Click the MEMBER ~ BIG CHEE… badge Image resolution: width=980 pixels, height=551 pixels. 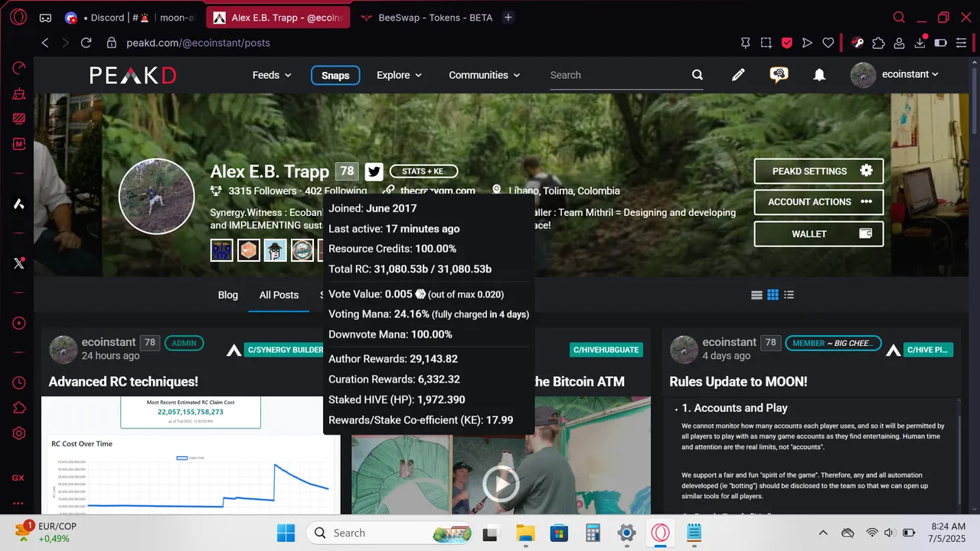833,343
